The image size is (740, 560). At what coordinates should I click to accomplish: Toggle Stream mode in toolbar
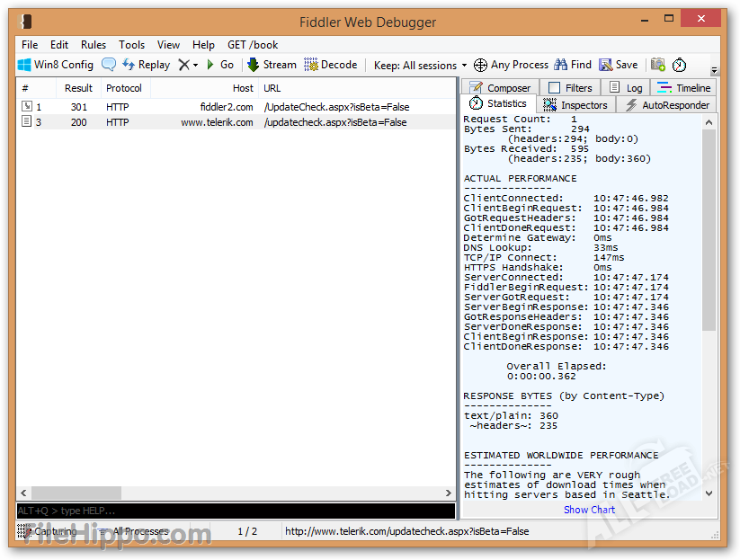[x=272, y=65]
